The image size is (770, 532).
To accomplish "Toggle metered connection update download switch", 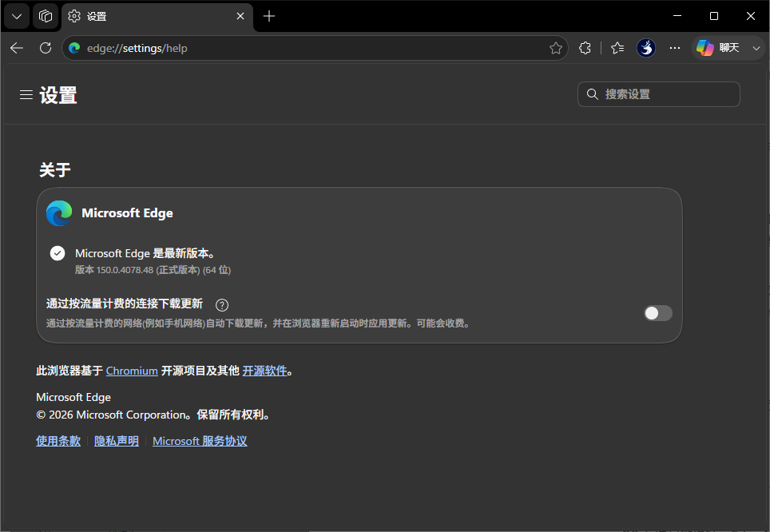I will pos(658,313).
